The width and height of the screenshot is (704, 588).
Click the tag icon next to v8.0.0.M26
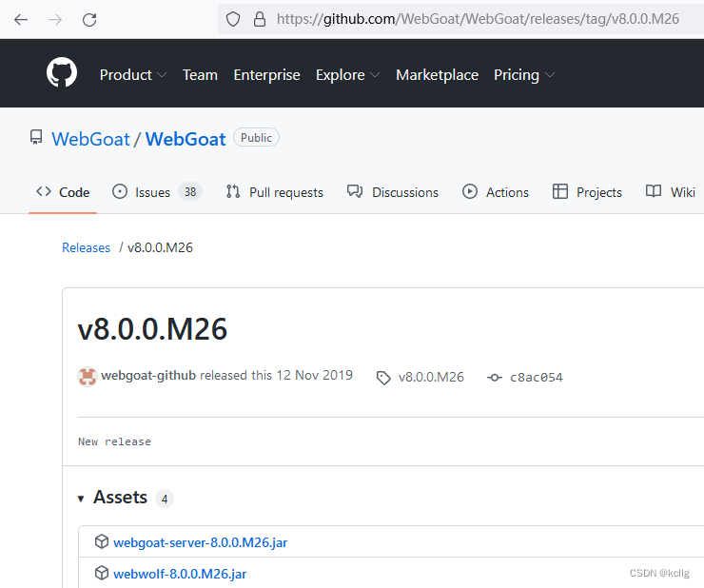383,378
